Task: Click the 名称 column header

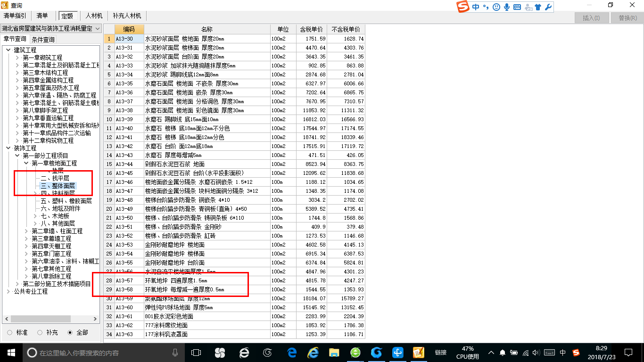Action: (x=207, y=29)
